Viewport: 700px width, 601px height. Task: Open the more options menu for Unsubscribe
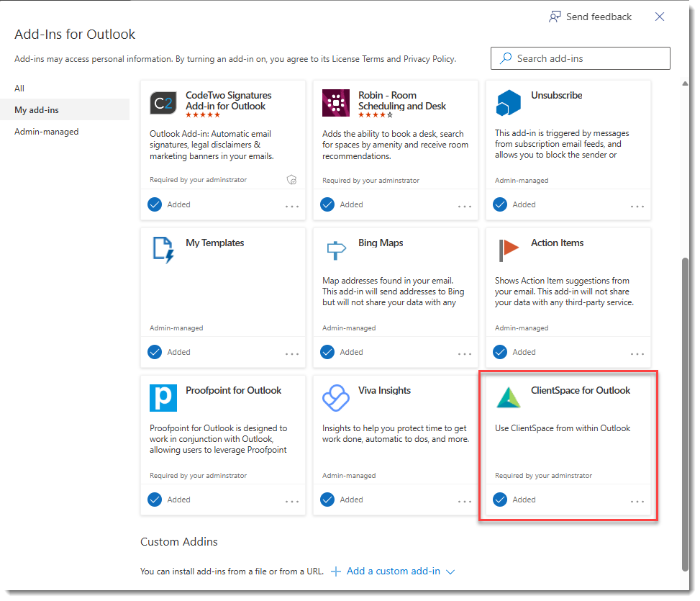637,207
